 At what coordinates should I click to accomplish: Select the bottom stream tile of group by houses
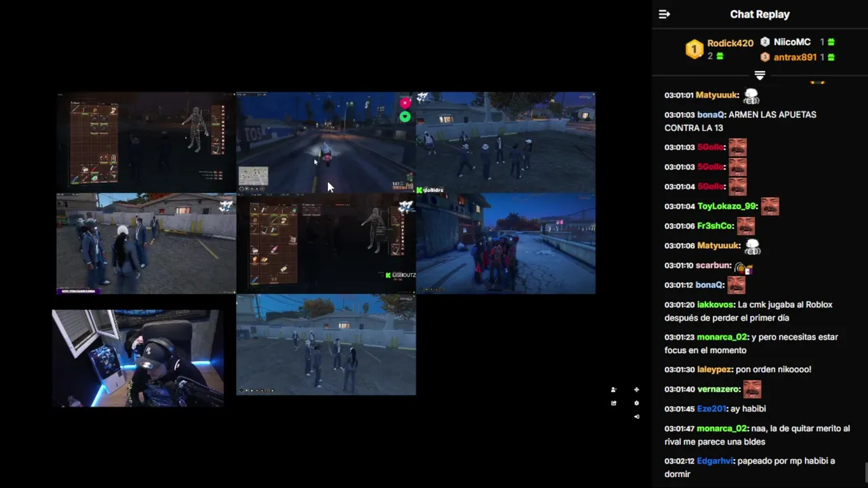pos(326,344)
